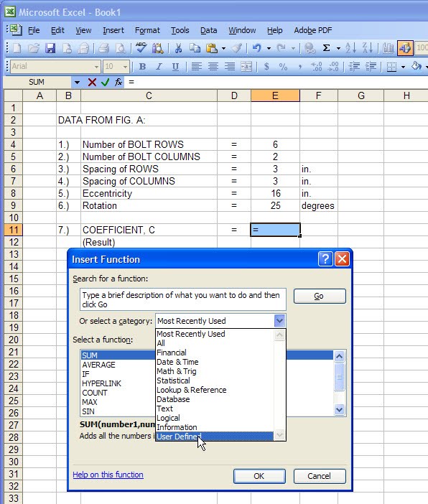The height and width of the screenshot is (504, 428).
Task: Click the dialog help question mark button
Action: (x=325, y=258)
